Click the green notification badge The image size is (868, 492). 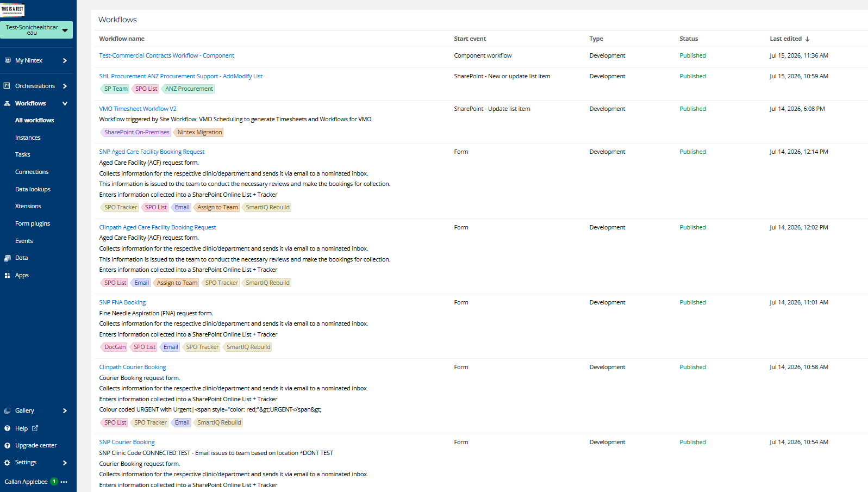point(54,481)
